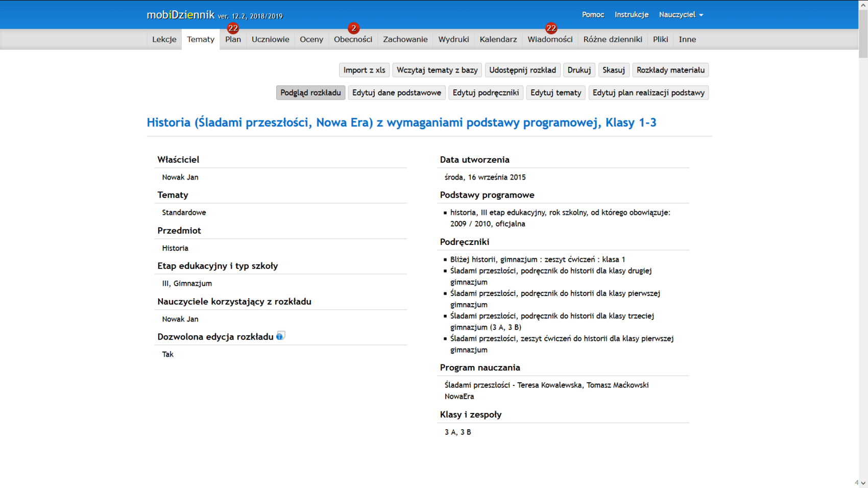This screenshot has width=868, height=488.
Task: Click Edytuj dane podstawowe
Action: pos(397,92)
